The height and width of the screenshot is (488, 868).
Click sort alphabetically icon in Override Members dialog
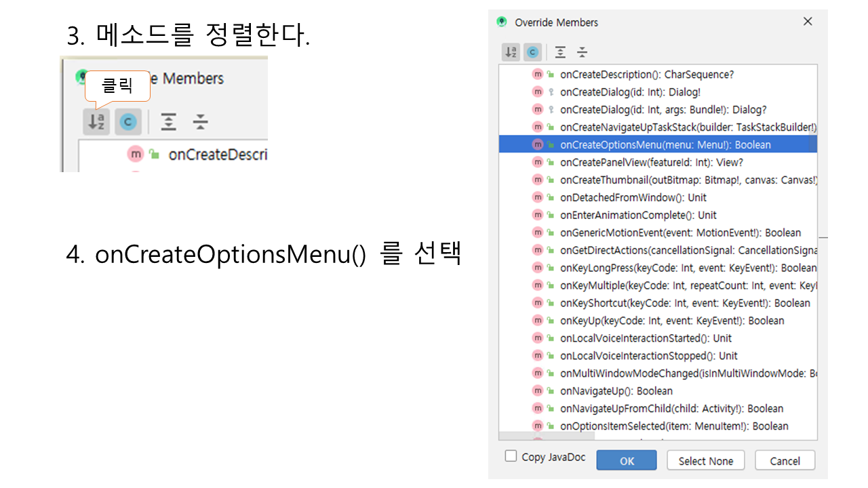point(511,52)
